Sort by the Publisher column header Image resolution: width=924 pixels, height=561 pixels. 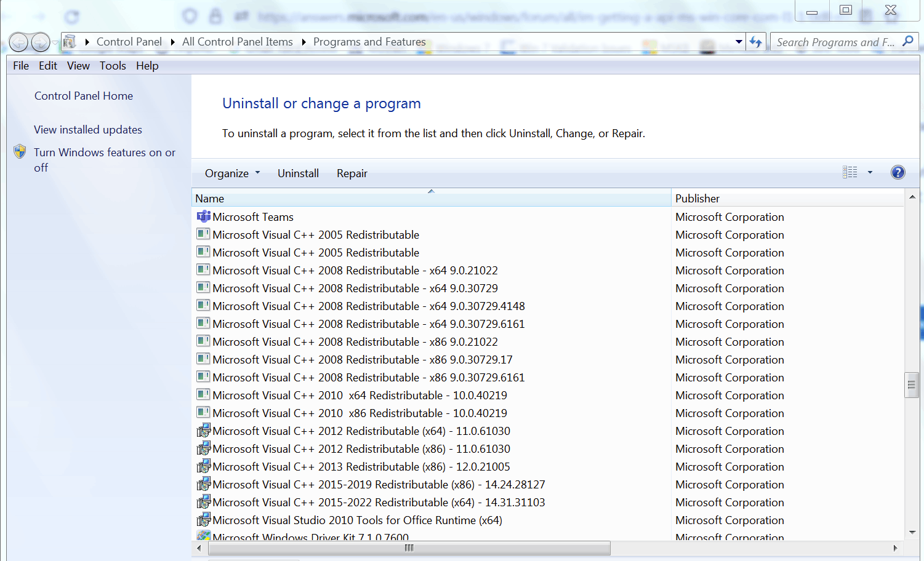(787, 198)
